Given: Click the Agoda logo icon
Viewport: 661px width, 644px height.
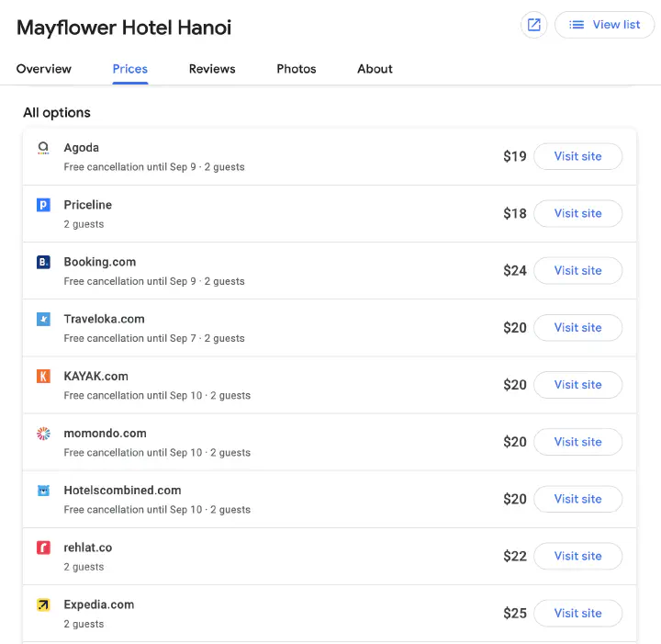Looking at the screenshot, I should click(43, 148).
